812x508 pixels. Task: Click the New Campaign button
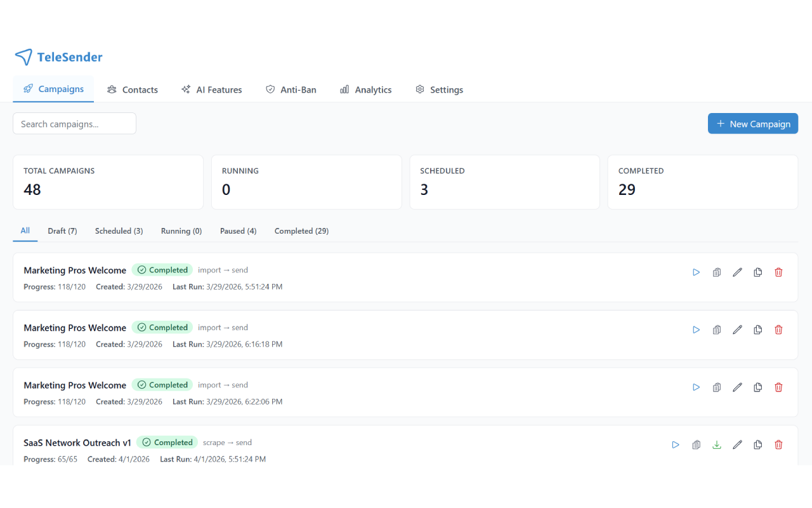point(752,124)
